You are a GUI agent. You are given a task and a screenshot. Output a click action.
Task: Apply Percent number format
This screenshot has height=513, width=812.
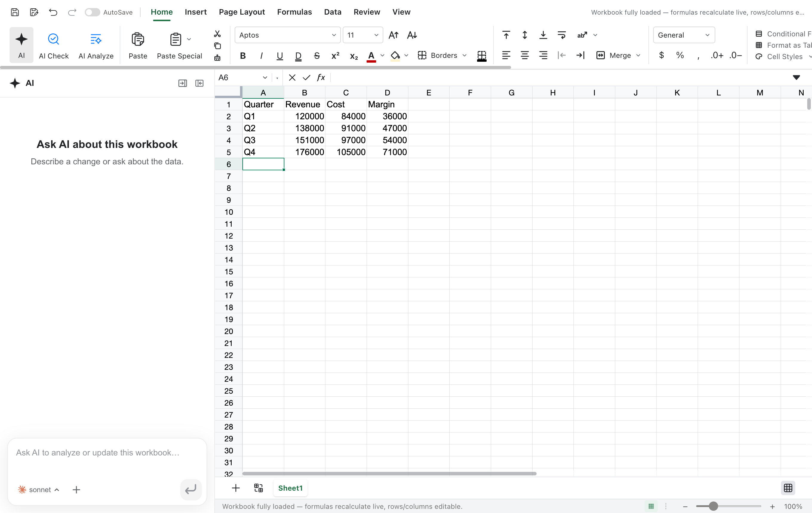pos(680,55)
